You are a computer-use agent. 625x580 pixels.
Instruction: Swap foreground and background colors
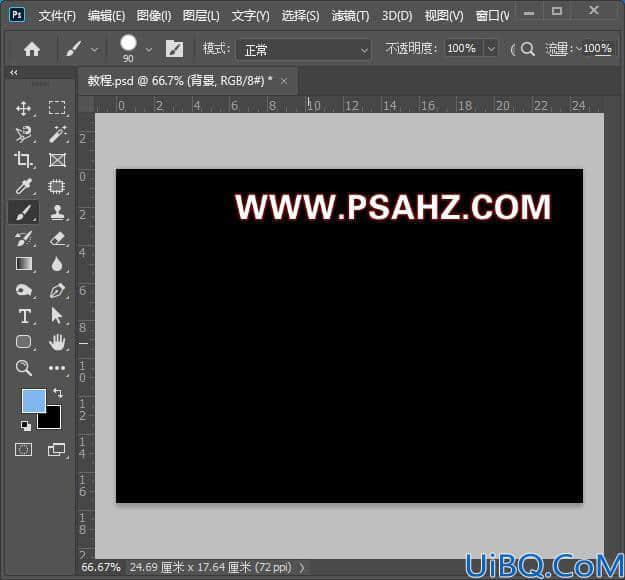pos(57,393)
